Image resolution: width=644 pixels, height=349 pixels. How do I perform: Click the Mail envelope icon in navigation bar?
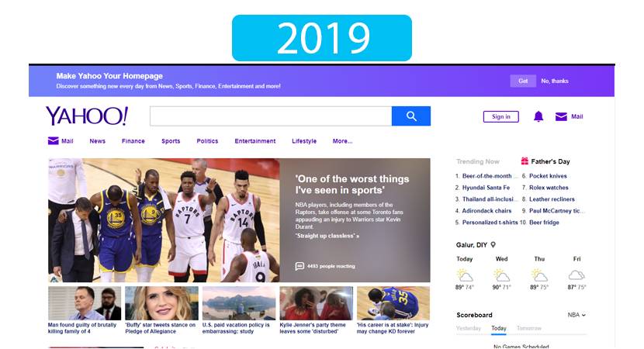pyautogui.click(x=54, y=141)
